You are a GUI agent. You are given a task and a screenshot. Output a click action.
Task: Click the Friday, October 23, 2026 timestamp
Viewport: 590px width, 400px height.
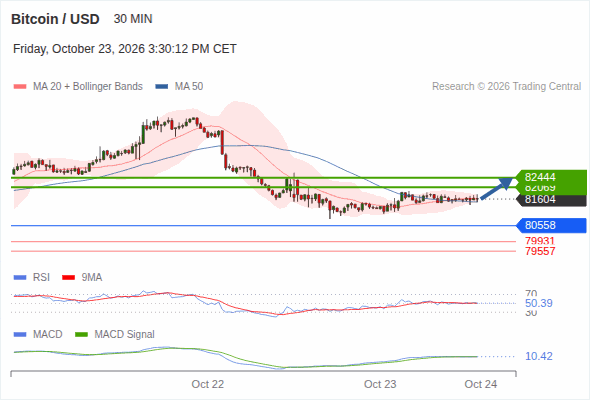125,49
